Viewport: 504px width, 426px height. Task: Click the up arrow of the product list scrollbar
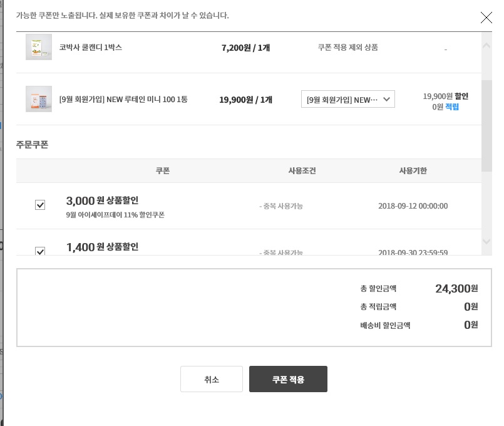click(x=486, y=46)
